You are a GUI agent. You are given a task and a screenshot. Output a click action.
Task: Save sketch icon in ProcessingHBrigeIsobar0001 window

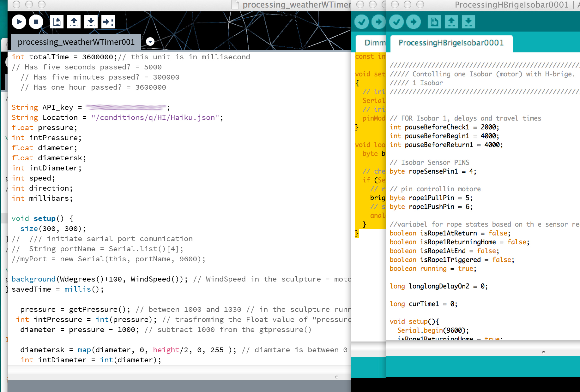tap(468, 22)
